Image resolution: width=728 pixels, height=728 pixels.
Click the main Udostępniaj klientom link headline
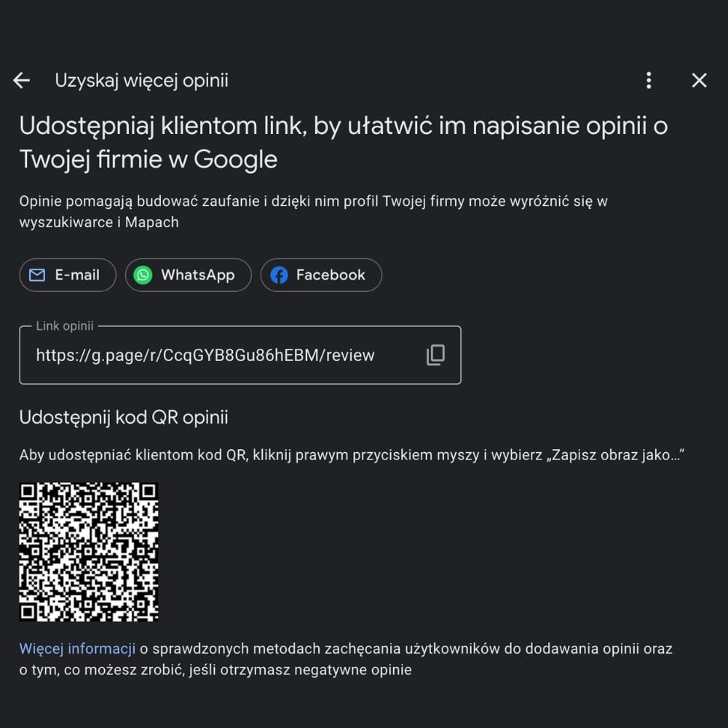343,143
